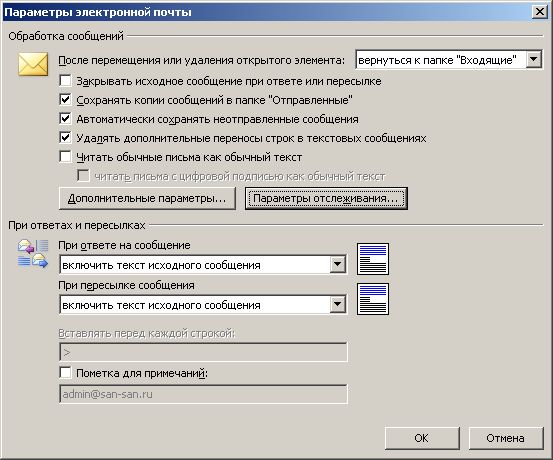This screenshot has height=460, width=553.
Task: Click the reply and forward messages icon
Action: (x=33, y=254)
